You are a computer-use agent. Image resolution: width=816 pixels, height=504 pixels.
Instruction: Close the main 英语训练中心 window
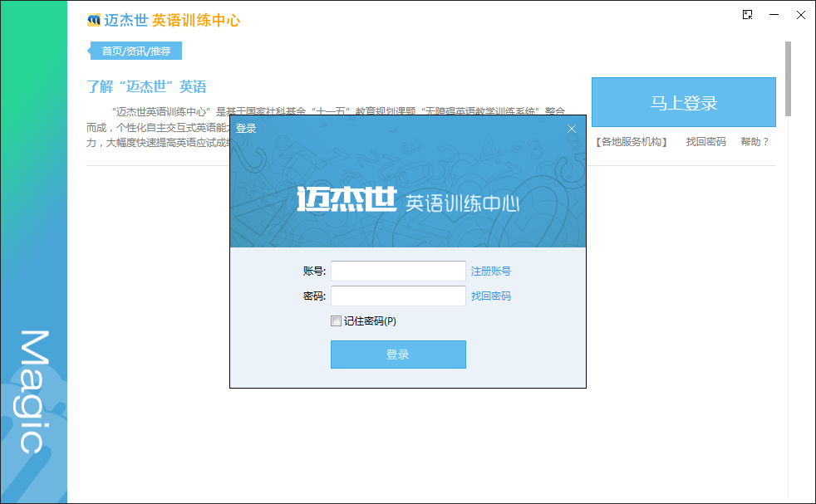pos(800,15)
